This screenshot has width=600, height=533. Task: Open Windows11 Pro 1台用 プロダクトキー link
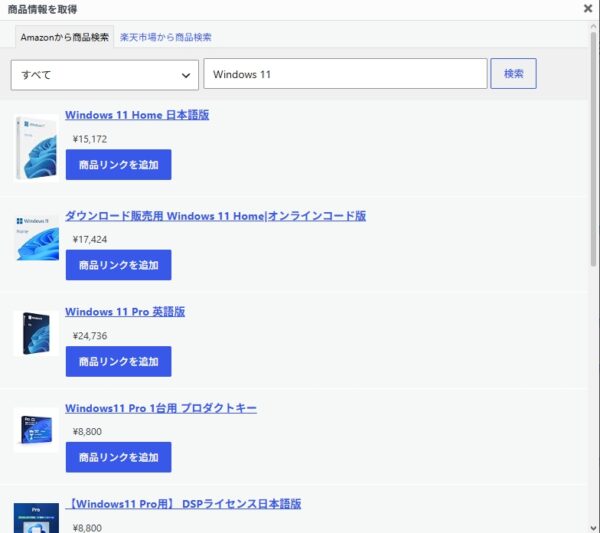tap(161, 408)
